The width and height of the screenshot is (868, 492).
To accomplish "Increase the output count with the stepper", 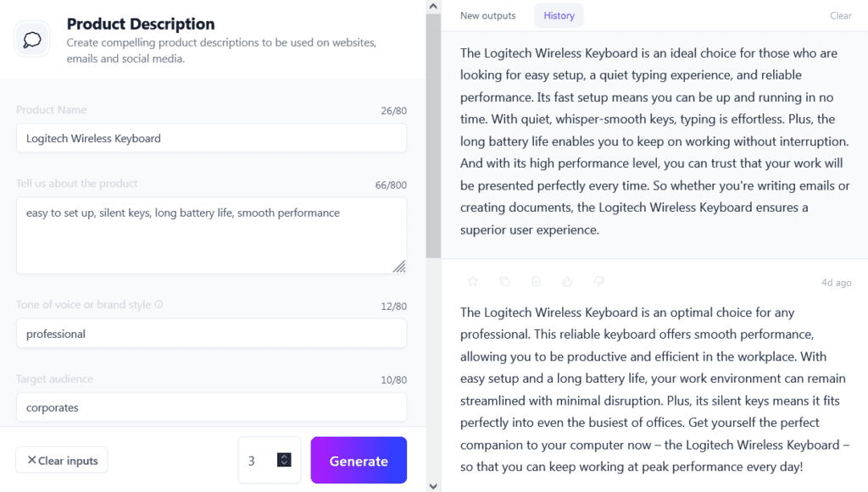I will [285, 456].
